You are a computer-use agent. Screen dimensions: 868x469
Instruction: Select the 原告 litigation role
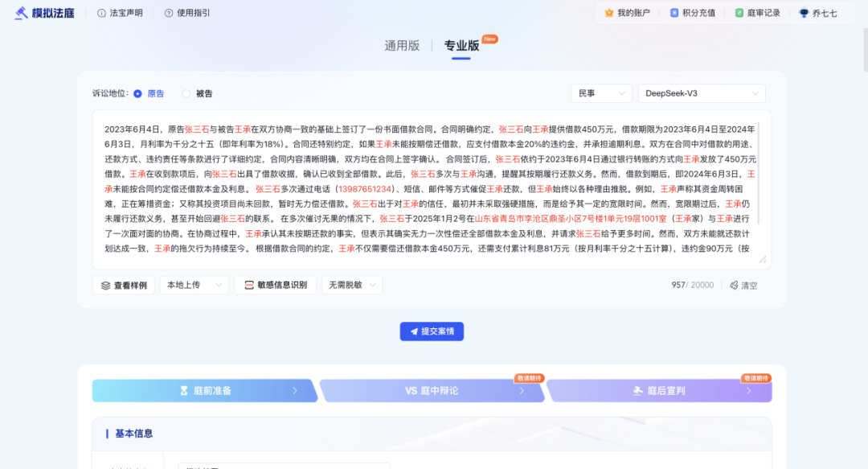click(x=141, y=93)
